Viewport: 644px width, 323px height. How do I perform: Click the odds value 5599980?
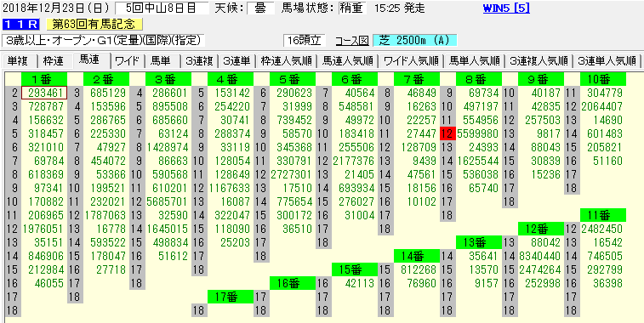pyautogui.click(x=477, y=133)
